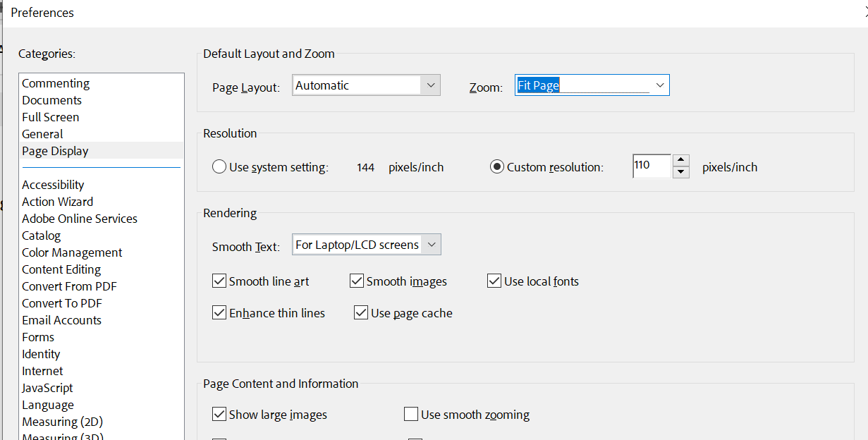Select the Use system setting radio button
This screenshot has width=868, height=440.
[x=219, y=166]
